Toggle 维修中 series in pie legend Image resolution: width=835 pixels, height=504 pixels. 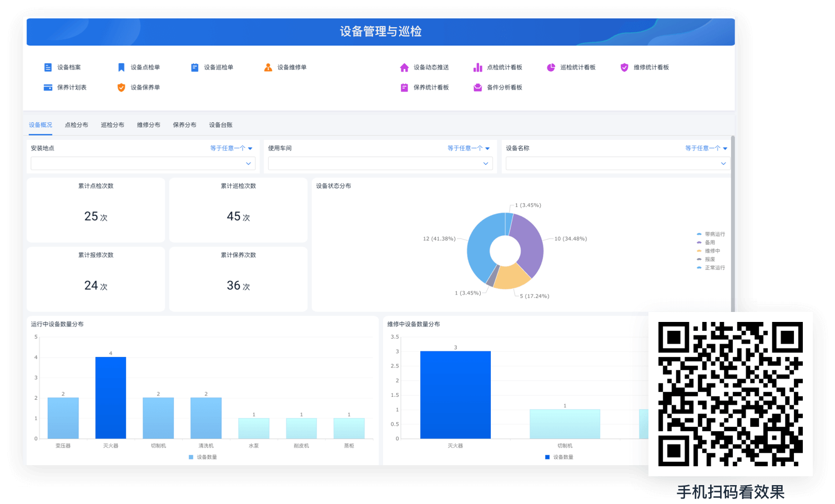click(712, 251)
